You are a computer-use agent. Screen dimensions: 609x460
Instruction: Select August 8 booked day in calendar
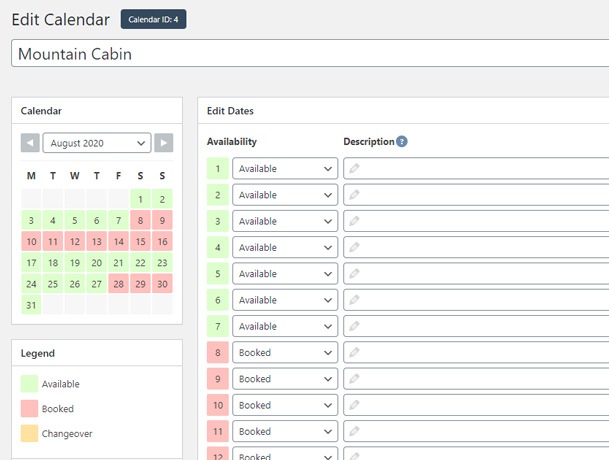coord(140,220)
